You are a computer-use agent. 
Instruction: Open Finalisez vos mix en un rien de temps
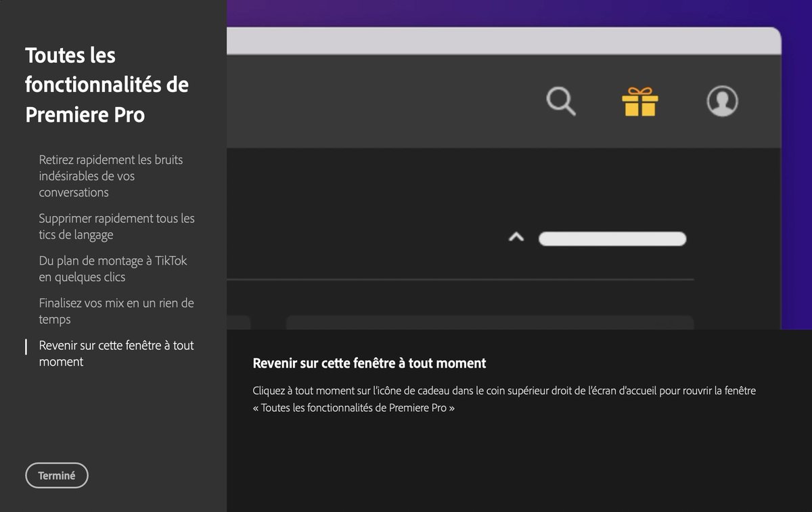coord(115,311)
